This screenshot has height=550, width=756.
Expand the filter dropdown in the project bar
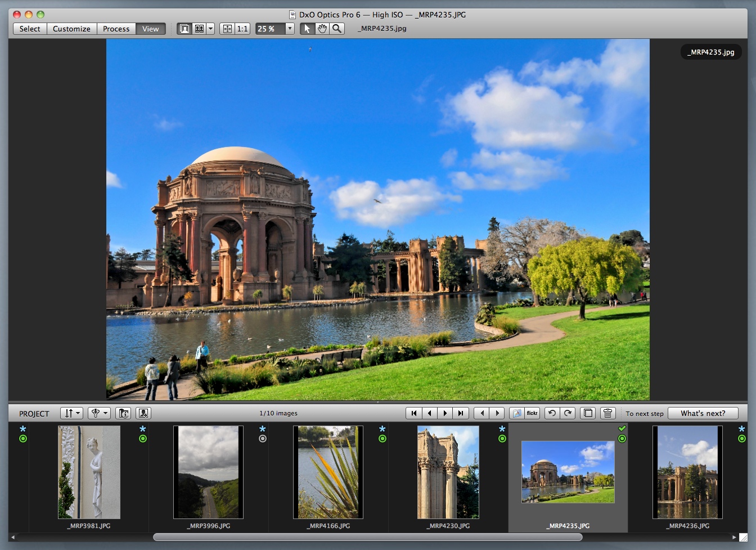pyautogui.click(x=99, y=413)
